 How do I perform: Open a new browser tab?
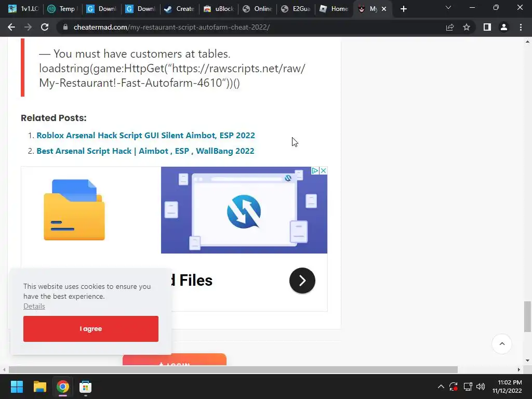point(403,9)
